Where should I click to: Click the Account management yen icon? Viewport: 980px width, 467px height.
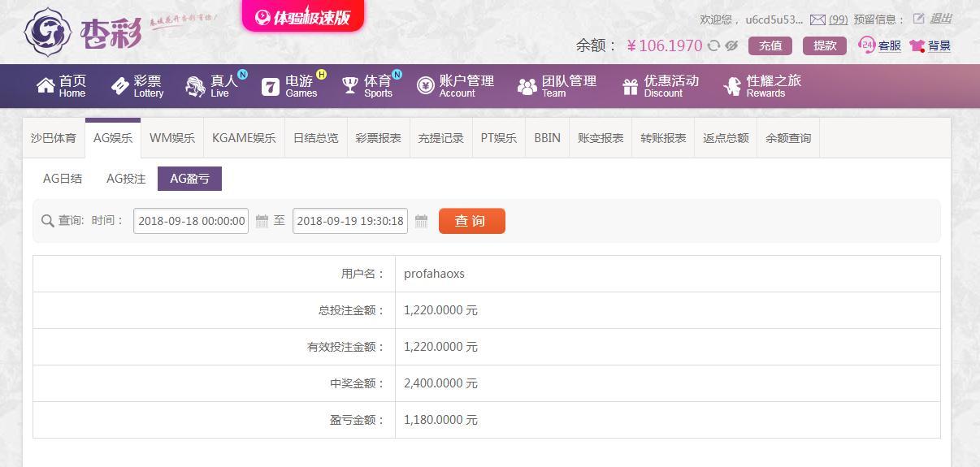(x=426, y=85)
